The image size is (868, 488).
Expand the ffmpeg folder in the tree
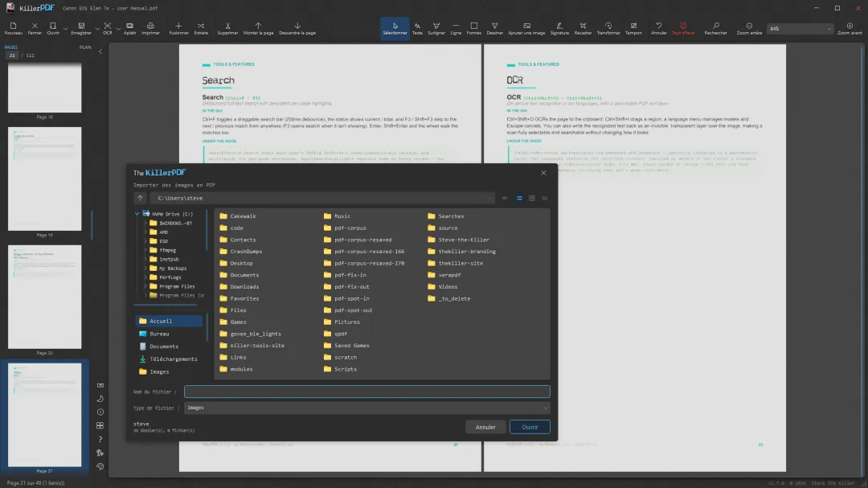coord(145,250)
